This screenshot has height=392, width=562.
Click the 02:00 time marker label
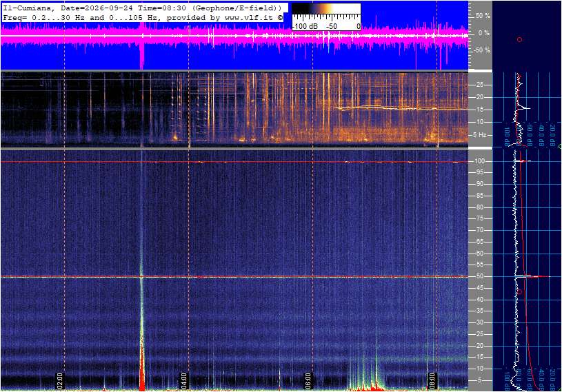[x=59, y=380]
